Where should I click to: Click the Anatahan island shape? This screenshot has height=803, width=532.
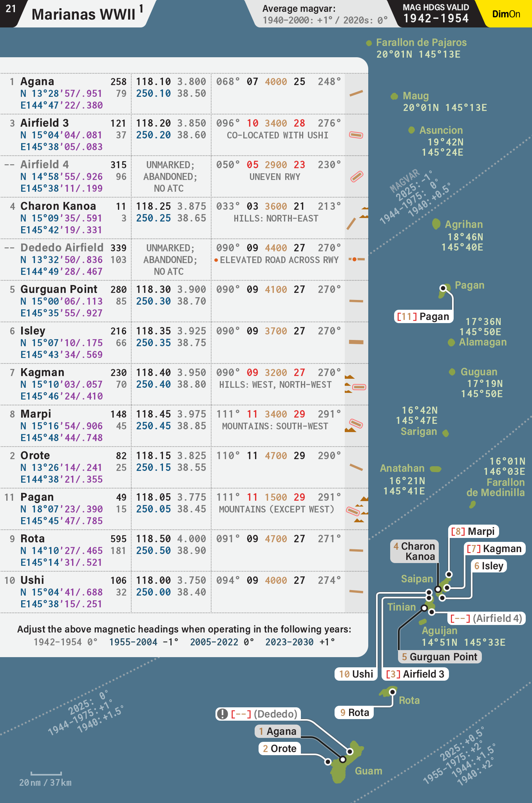tap(436, 469)
